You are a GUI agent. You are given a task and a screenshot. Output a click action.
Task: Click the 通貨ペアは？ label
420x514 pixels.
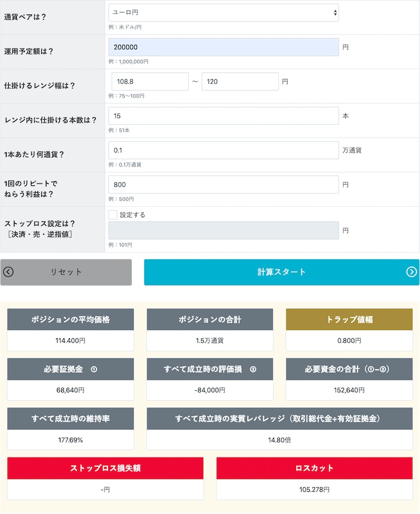[25, 17]
